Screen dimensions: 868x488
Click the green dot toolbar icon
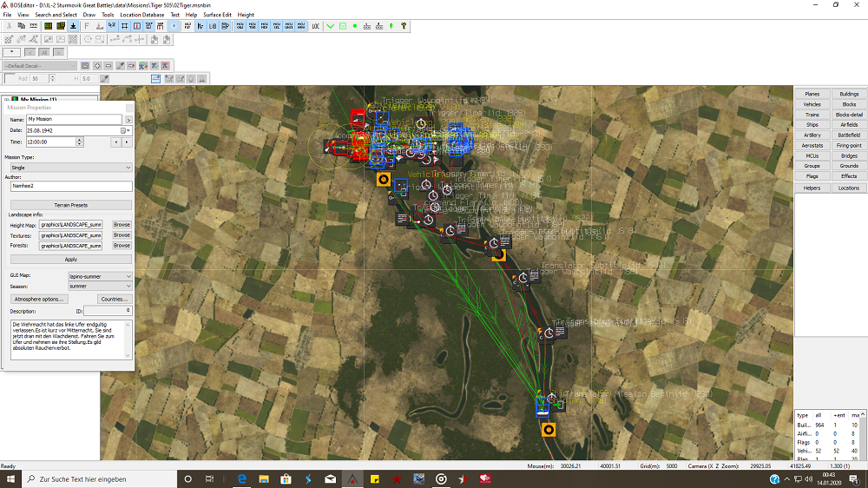(355, 26)
